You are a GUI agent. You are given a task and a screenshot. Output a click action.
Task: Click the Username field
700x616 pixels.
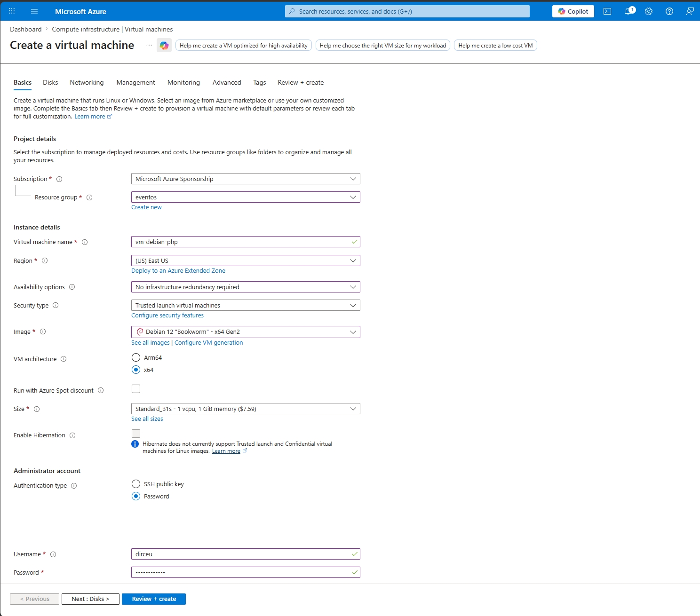click(x=246, y=554)
